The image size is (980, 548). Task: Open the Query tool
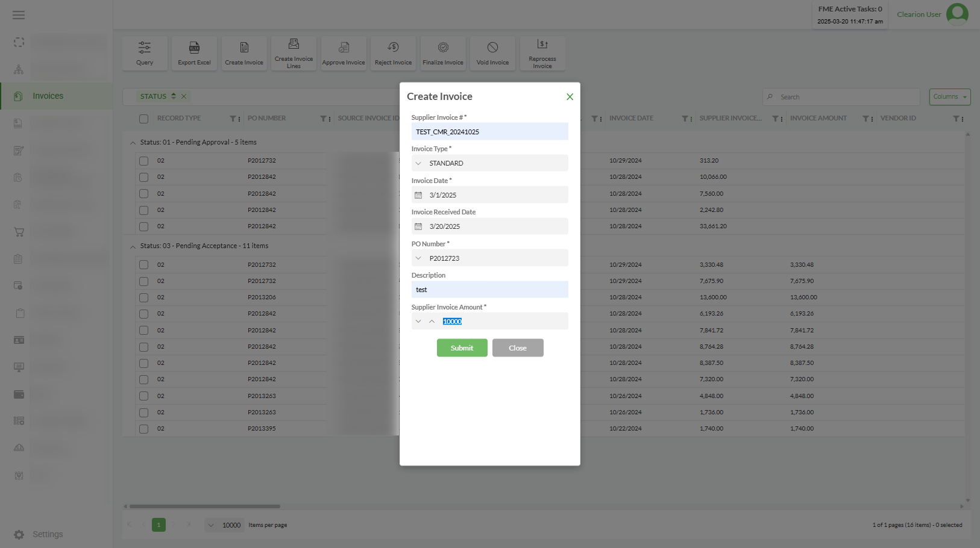(144, 53)
